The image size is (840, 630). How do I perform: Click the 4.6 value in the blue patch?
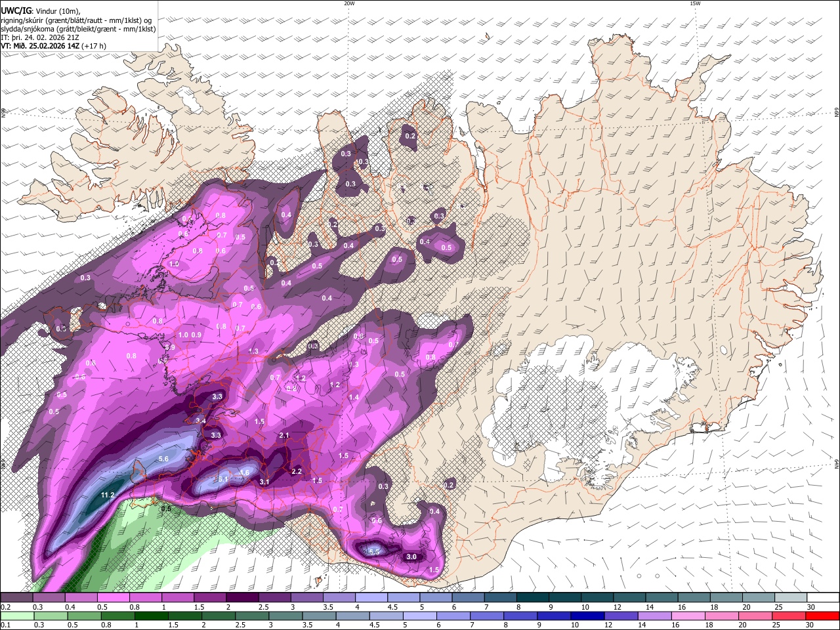pos(245,472)
